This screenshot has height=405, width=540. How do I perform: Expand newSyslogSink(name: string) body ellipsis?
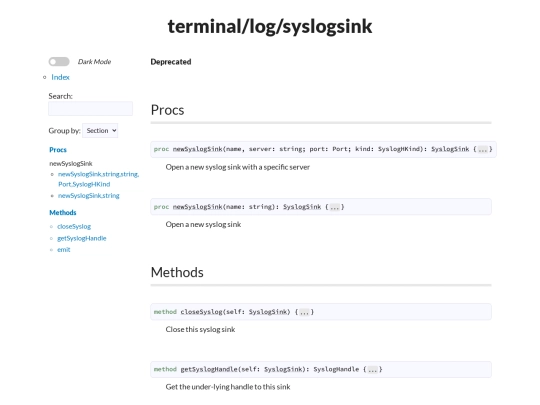pos(334,207)
